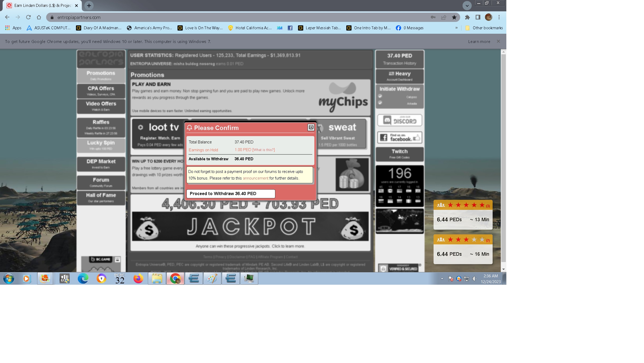Open the Lucky Spin menu item
Image resolution: width=644 pixels, height=363 pixels.
pyautogui.click(x=101, y=145)
